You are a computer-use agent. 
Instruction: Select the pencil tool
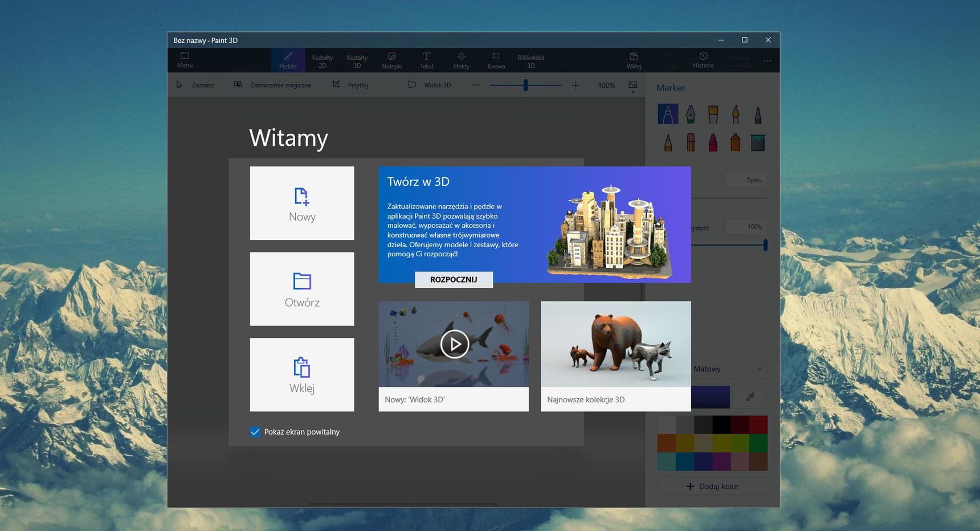point(668,142)
